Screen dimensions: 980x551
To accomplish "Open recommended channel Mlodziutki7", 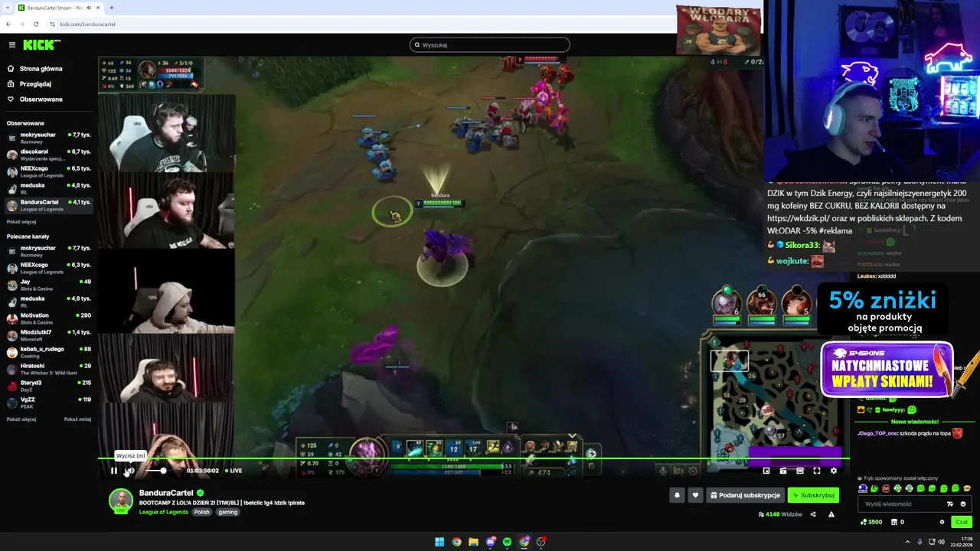I will pyautogui.click(x=49, y=335).
